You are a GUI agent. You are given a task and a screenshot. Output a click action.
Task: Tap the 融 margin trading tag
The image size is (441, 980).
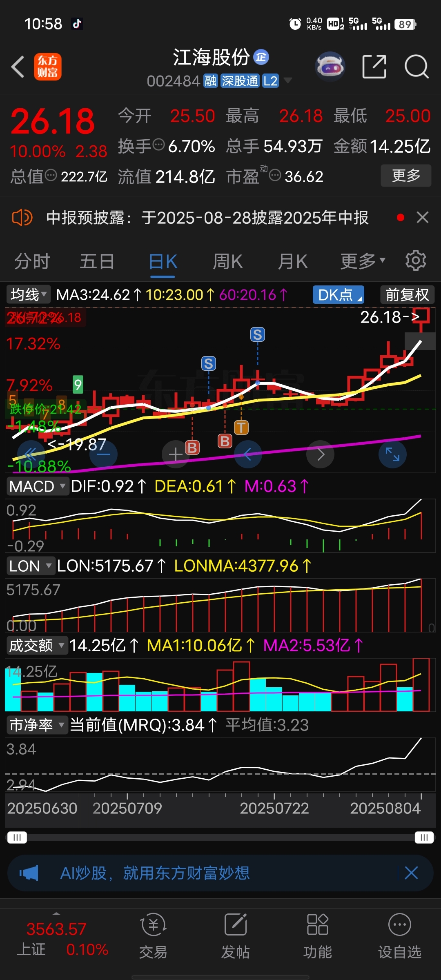(x=211, y=81)
